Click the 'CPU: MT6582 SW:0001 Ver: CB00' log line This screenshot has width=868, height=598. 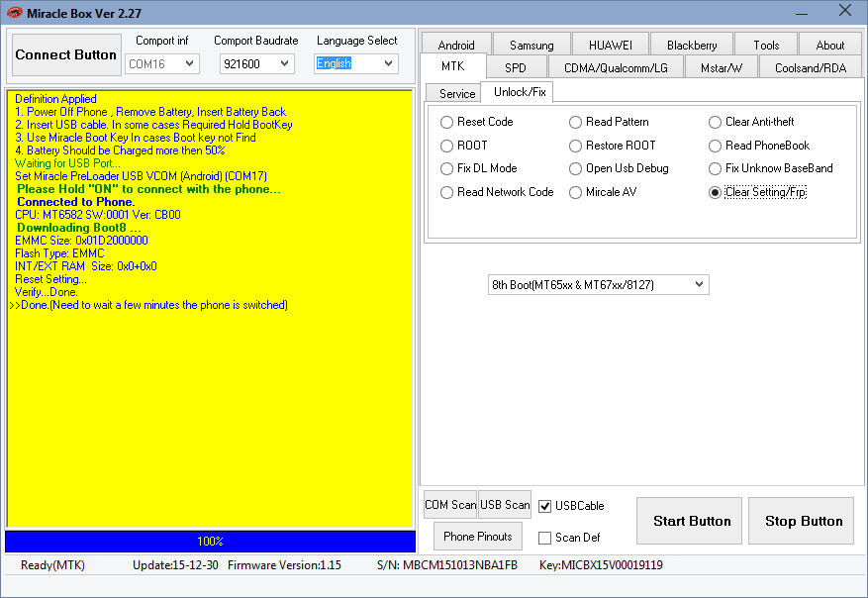click(97, 215)
